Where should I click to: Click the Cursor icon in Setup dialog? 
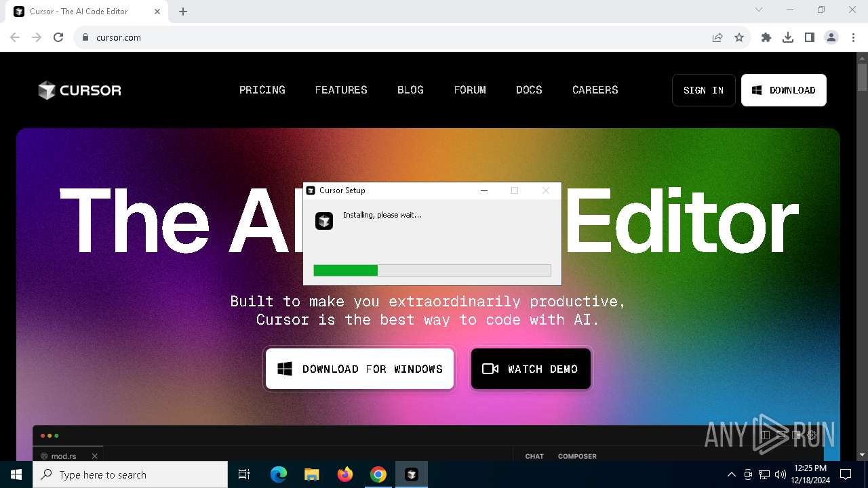pyautogui.click(x=324, y=220)
